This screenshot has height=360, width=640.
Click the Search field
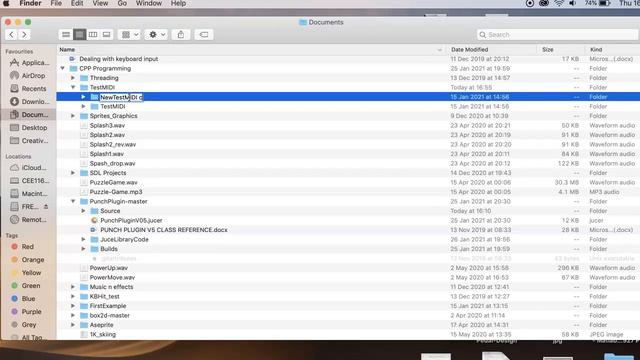[x=557, y=35]
